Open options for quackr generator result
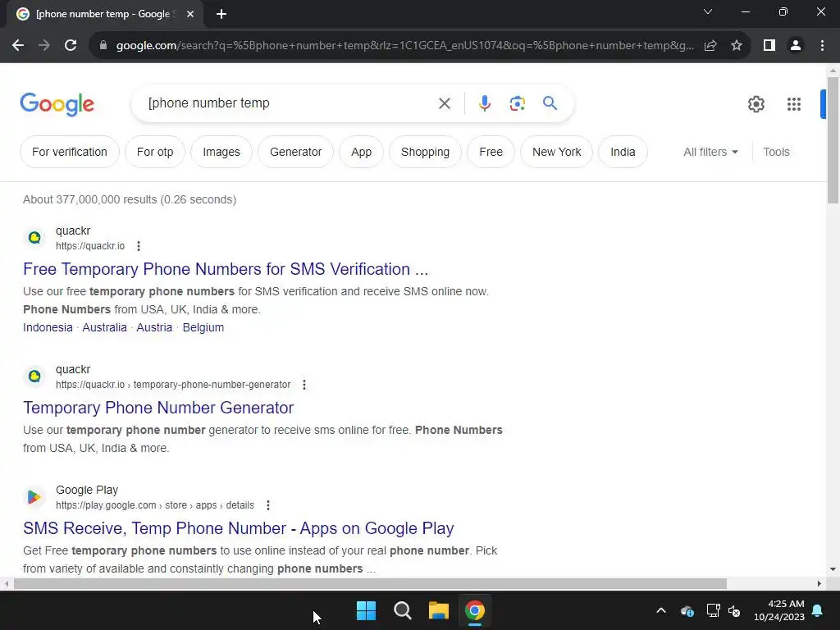The image size is (840, 630). click(304, 385)
